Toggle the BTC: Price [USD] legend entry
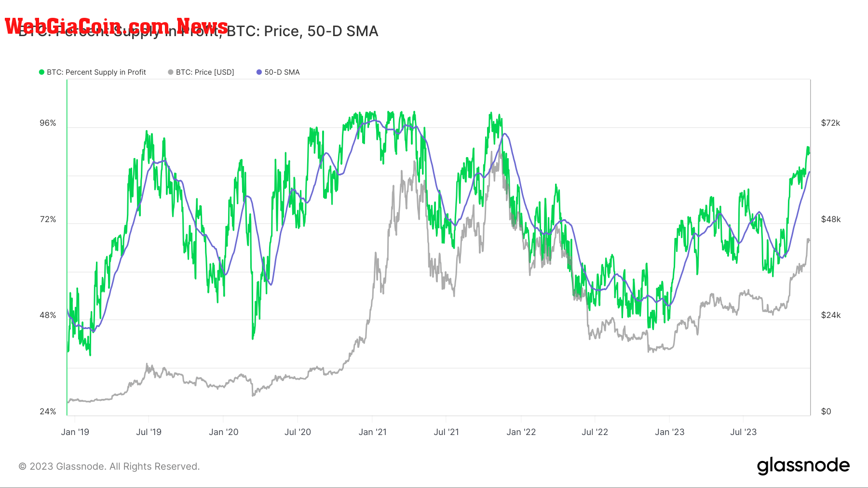The image size is (868, 488). (x=201, y=72)
